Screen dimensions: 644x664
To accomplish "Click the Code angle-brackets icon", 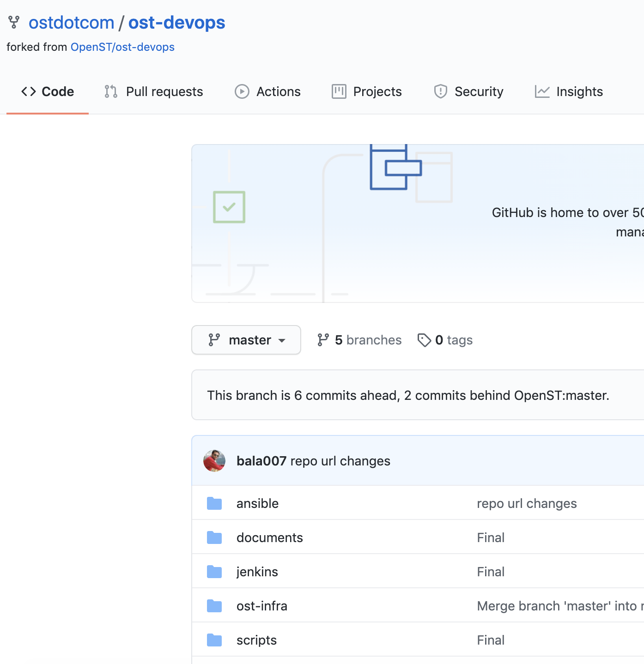I will 29,91.
